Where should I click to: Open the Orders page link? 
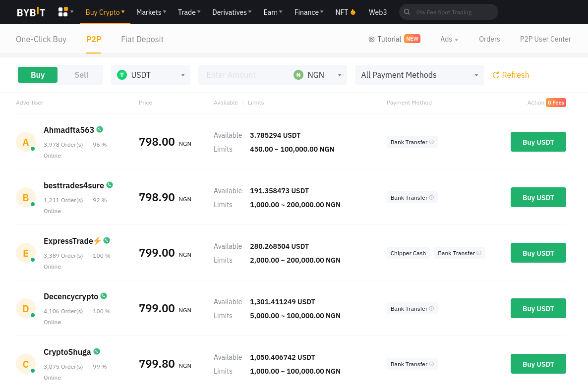pos(489,39)
